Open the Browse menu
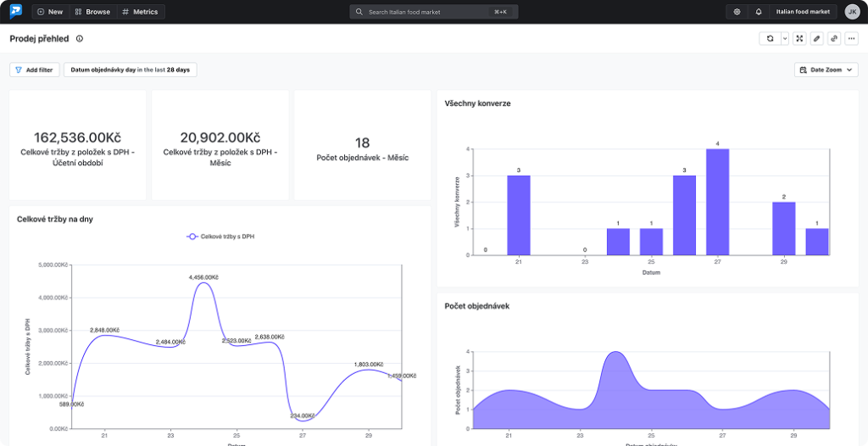Image resolution: width=868 pixels, height=446 pixels. pyautogui.click(x=92, y=12)
